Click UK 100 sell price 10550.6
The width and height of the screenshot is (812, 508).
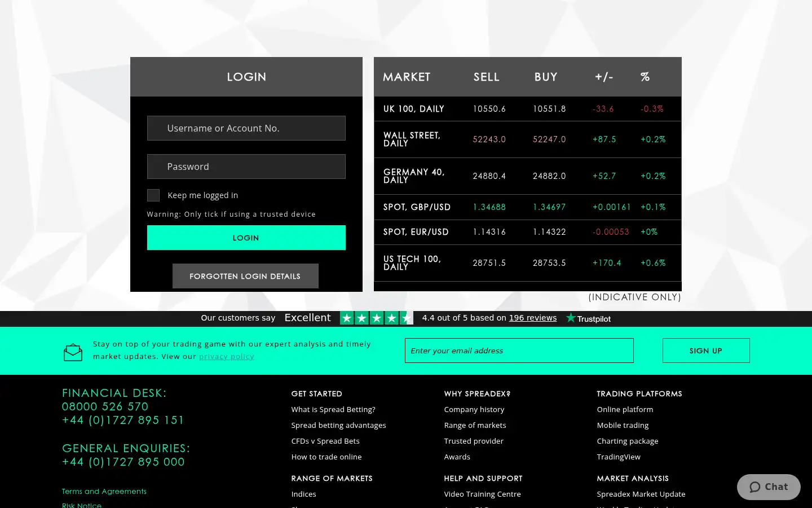(489, 109)
